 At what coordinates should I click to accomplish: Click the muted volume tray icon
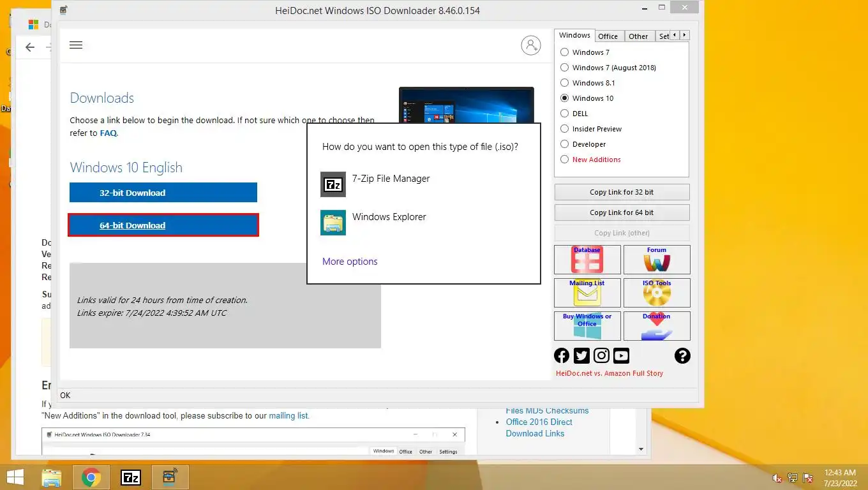click(x=777, y=478)
